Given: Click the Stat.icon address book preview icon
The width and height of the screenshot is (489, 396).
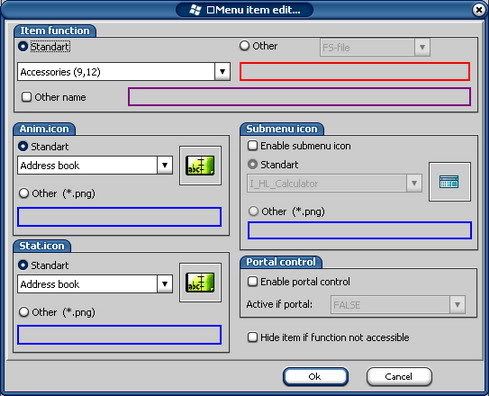Looking at the screenshot, I should coord(200,283).
